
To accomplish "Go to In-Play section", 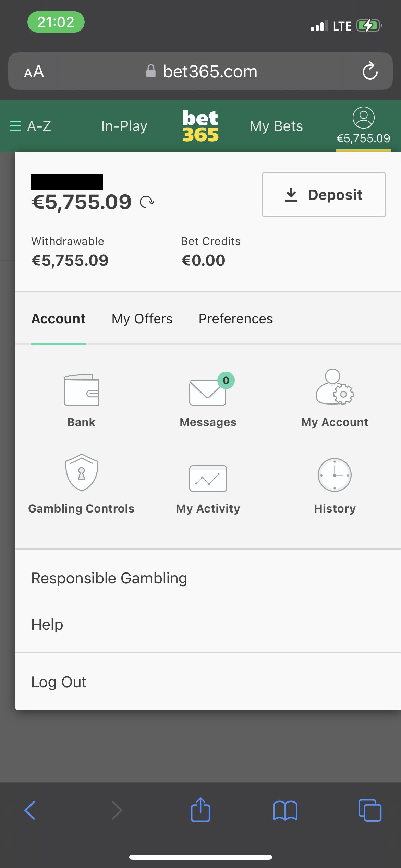I will click(x=124, y=126).
